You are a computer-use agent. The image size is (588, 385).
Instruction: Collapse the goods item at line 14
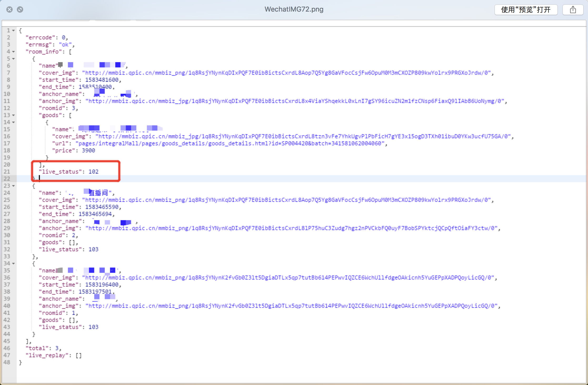pos(13,122)
